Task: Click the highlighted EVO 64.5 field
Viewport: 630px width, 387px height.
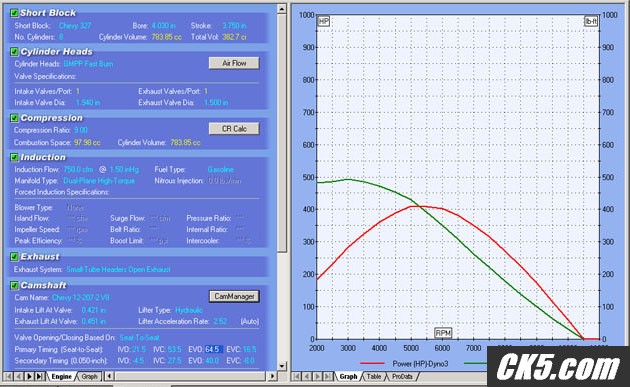Action: [213, 349]
